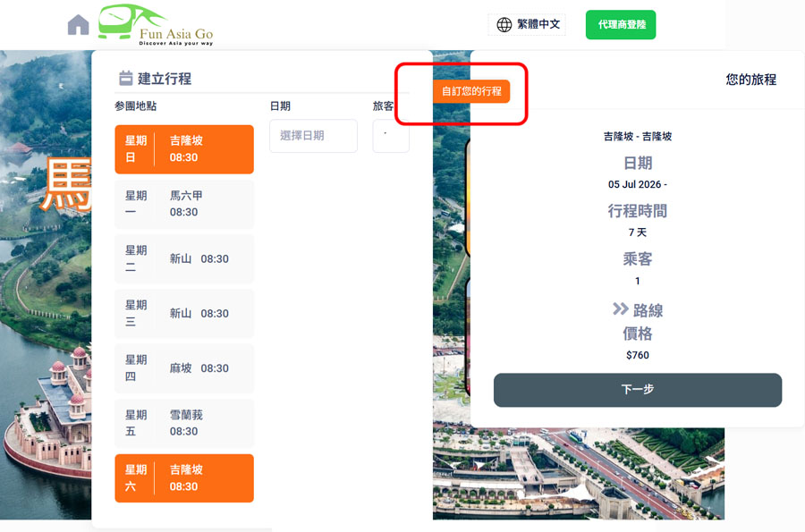The height and width of the screenshot is (532, 805).
Task: Expand the 路線 route section
Action: tap(638, 310)
